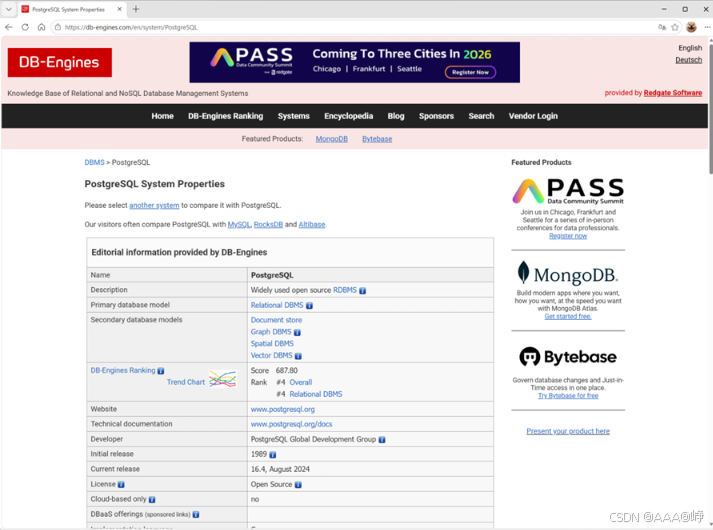Click info icon next to Open Source
The image size is (713, 530).
click(298, 485)
